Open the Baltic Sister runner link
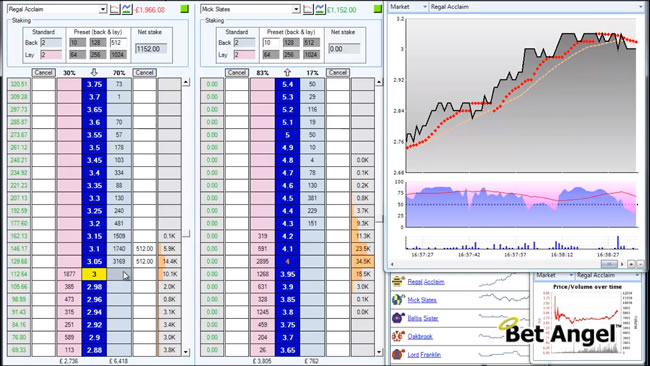Screen dimensions: 650x366 pyautogui.click(x=423, y=318)
